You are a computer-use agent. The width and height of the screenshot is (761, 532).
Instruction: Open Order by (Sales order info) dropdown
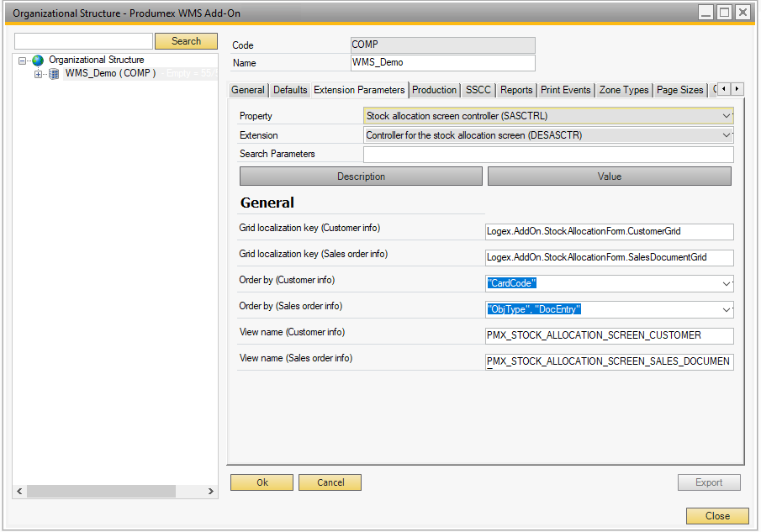coord(727,310)
